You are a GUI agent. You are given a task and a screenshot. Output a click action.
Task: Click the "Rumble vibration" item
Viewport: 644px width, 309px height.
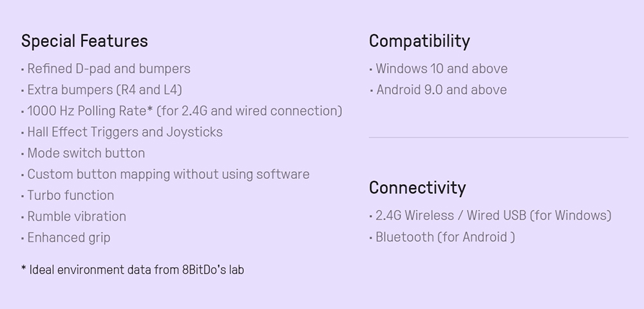pyautogui.click(x=77, y=217)
